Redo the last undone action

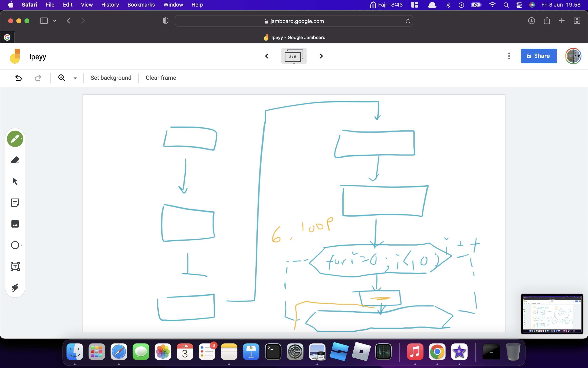(x=38, y=78)
